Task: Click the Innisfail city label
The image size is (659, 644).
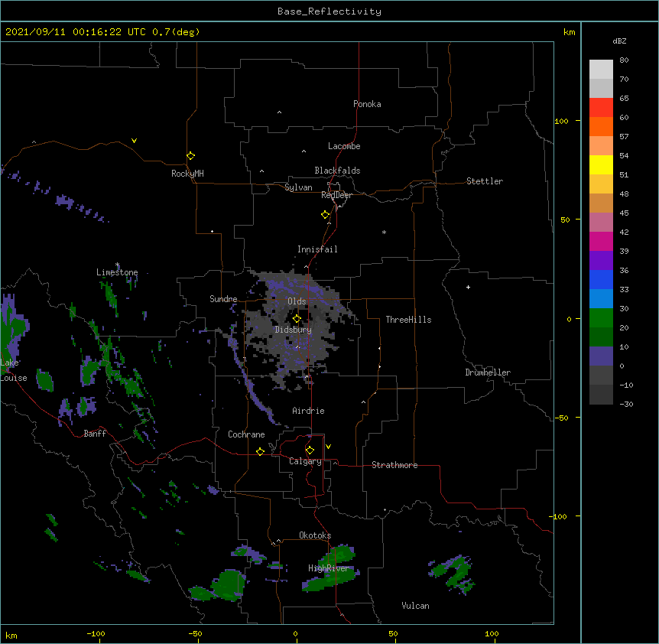Action: click(317, 249)
